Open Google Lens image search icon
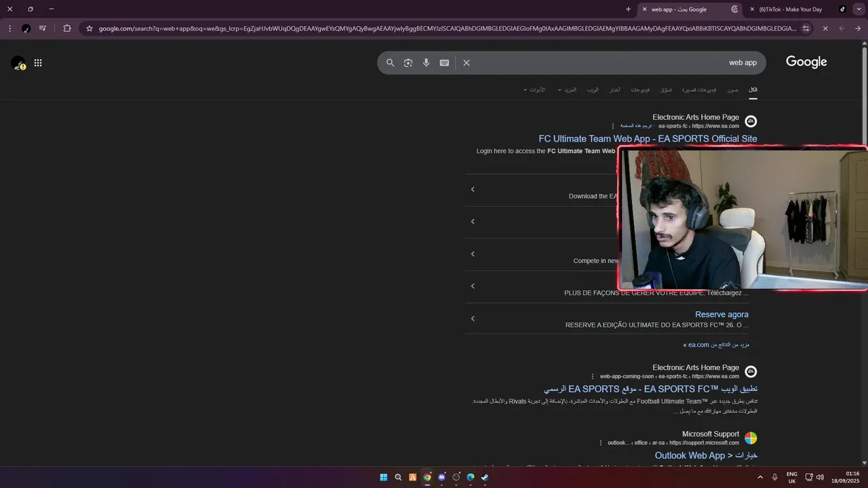This screenshot has width=868, height=488. (408, 62)
